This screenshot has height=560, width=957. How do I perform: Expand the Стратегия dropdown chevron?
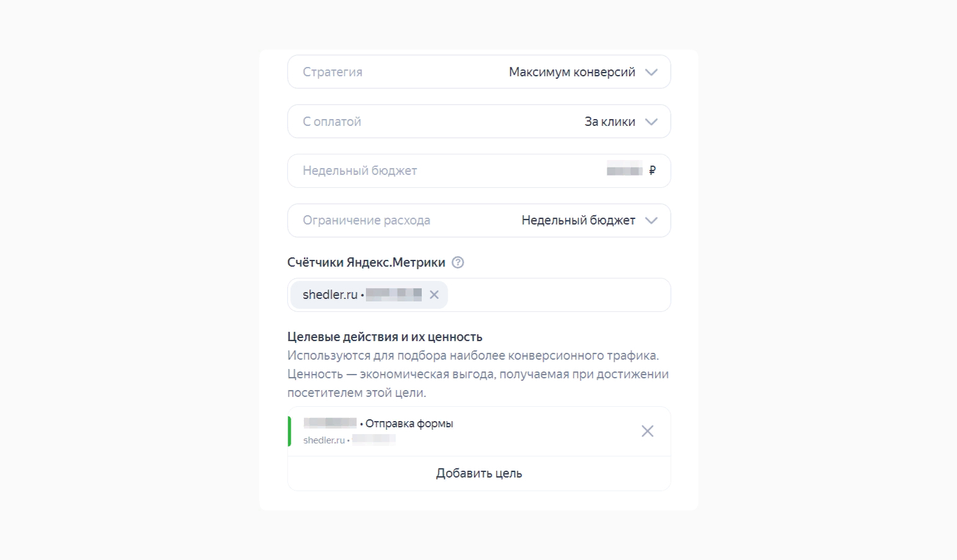[x=651, y=72]
